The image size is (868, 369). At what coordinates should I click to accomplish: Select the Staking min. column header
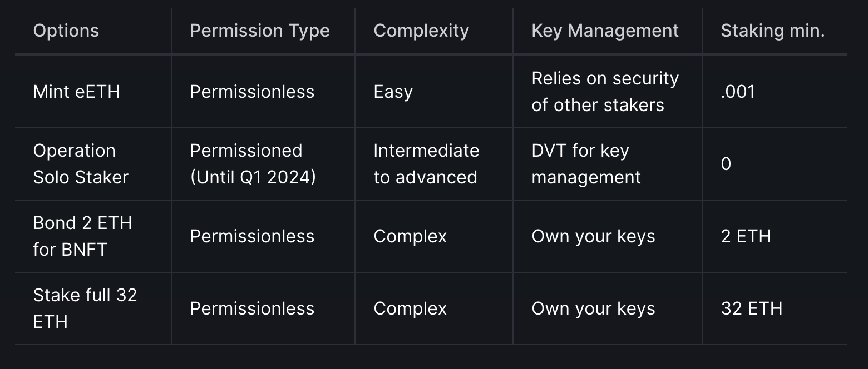click(x=773, y=31)
